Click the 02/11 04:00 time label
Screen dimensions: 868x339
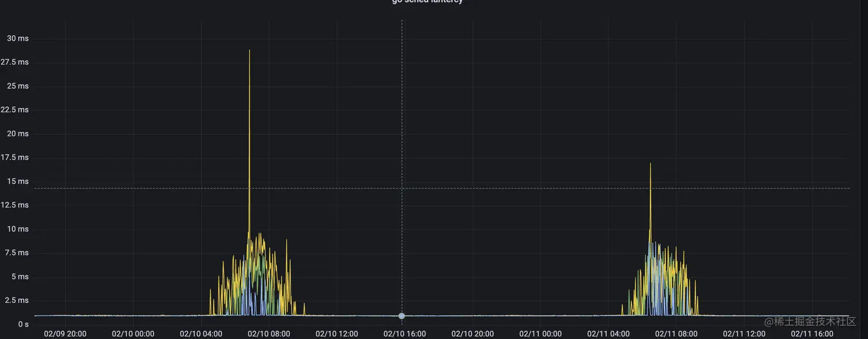609,334
